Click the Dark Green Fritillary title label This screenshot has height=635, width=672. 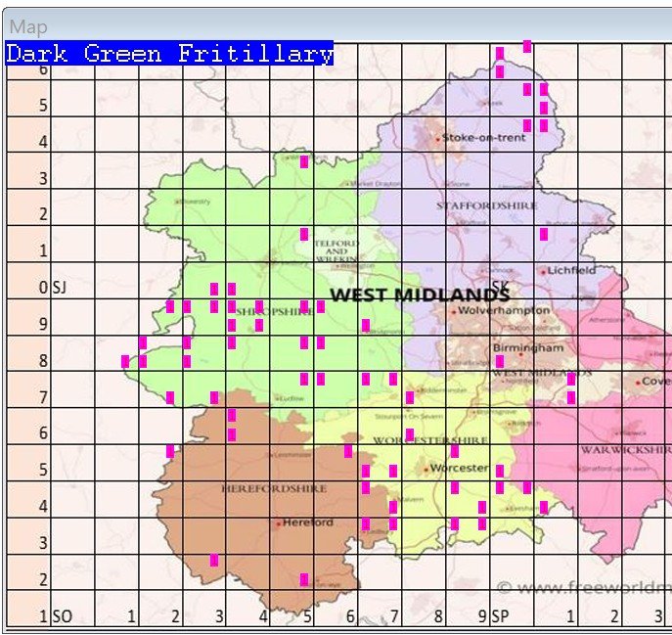click(x=169, y=54)
